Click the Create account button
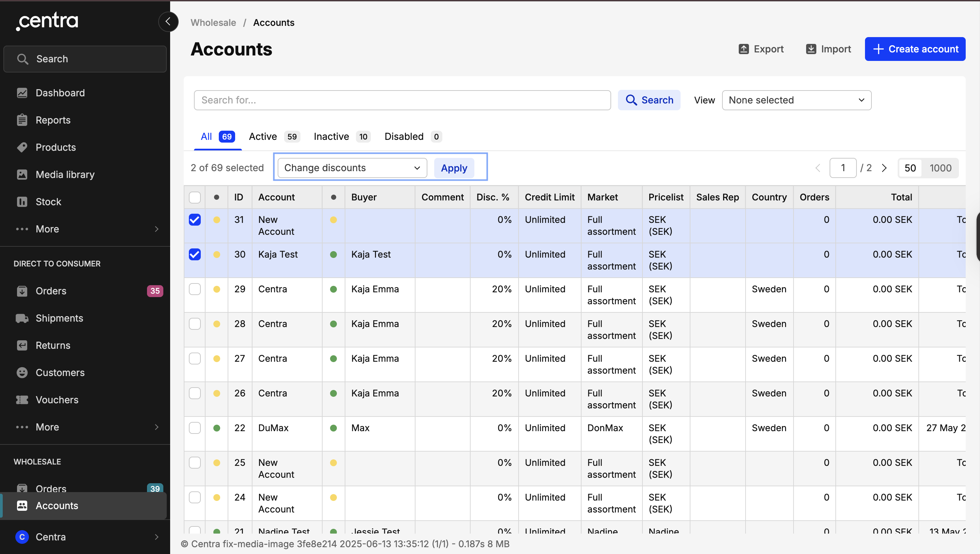 [915, 49]
